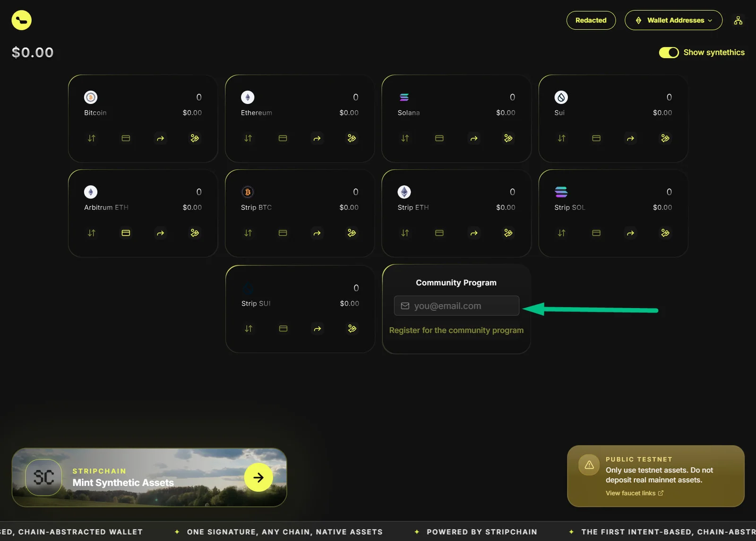
Task: Click the yellow arrow on Mint Synthetic Assets banner
Action: tap(258, 478)
